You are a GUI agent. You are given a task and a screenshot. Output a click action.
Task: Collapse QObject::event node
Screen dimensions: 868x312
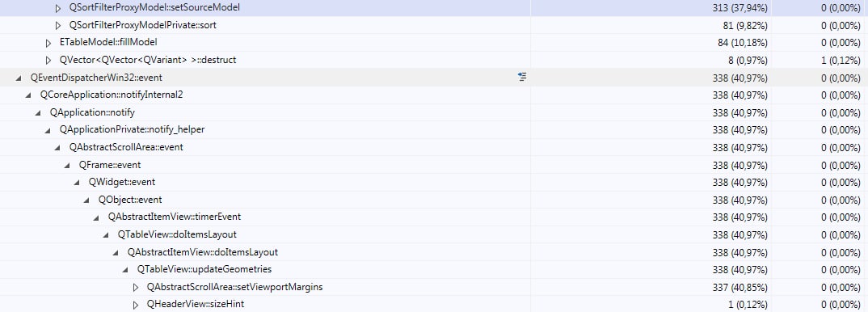(87, 200)
